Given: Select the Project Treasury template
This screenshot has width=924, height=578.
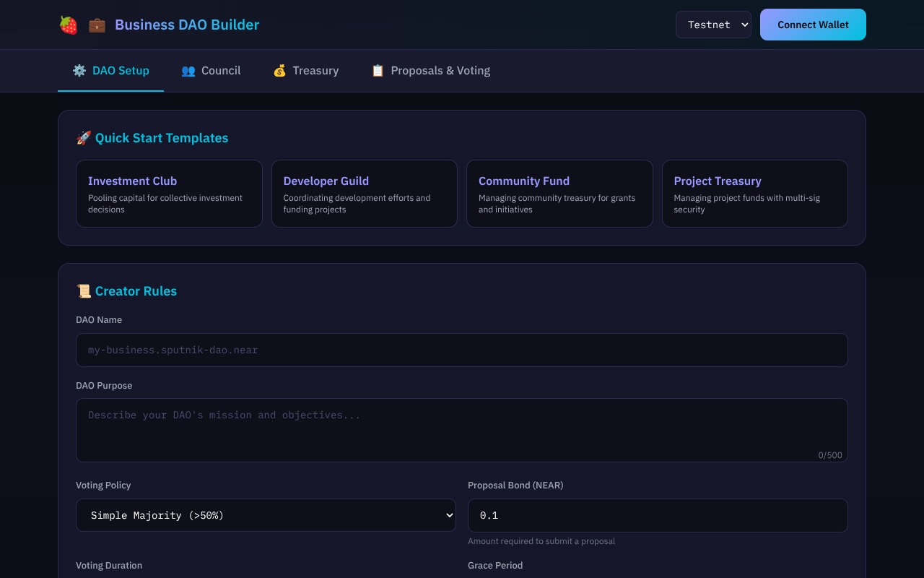Looking at the screenshot, I should [x=754, y=194].
